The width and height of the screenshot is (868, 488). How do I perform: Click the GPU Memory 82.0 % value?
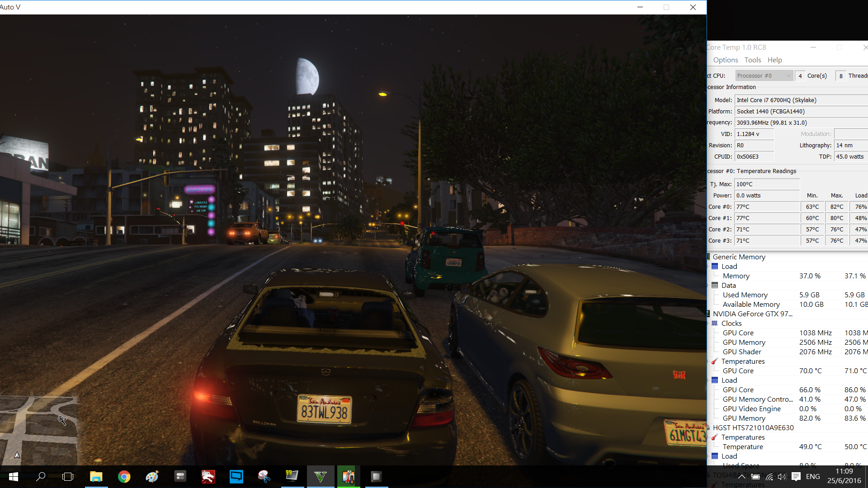[x=810, y=418]
